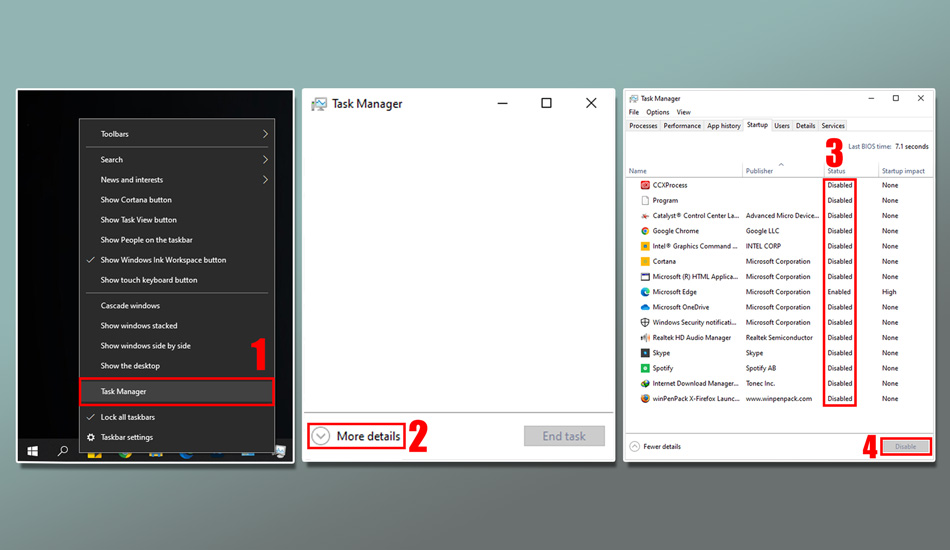Expand More details in small Task Manager
The height and width of the screenshot is (550, 950).
356,436
